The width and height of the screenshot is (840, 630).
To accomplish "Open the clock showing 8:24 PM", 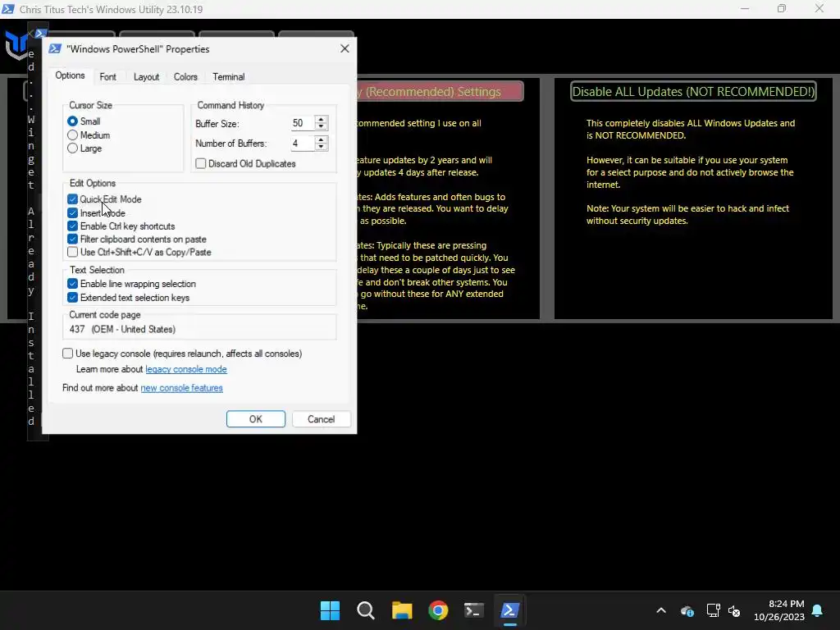I will 779,610.
